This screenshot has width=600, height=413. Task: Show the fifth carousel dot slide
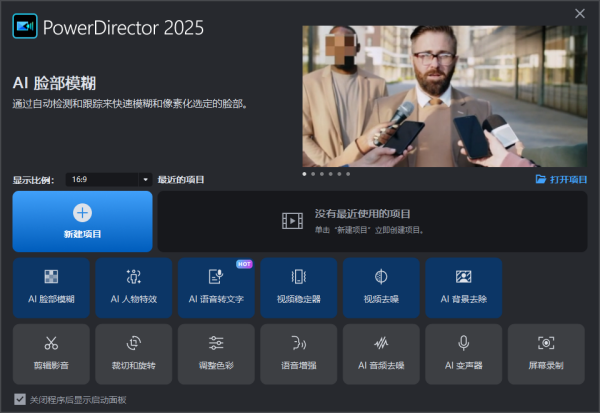coord(339,174)
